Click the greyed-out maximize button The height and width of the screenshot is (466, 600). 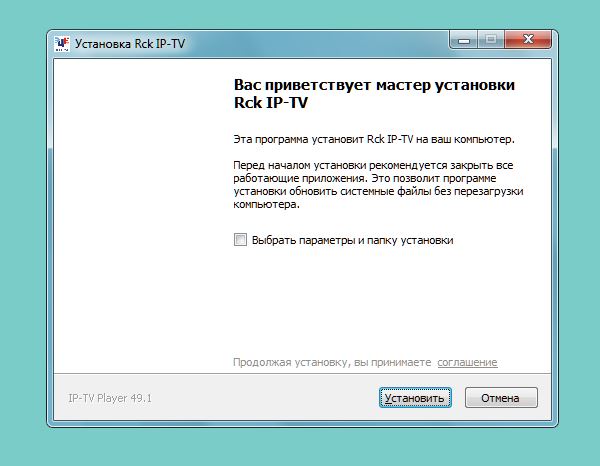[491, 41]
